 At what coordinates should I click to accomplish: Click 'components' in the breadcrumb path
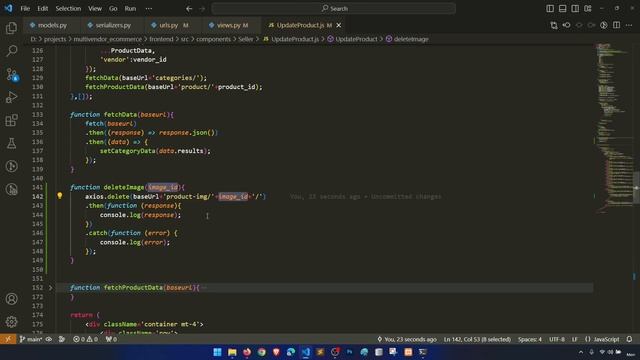pyautogui.click(x=213, y=39)
